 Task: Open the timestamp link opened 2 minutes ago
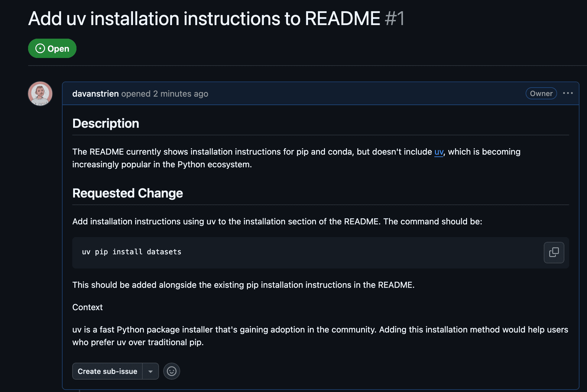pyautogui.click(x=165, y=94)
